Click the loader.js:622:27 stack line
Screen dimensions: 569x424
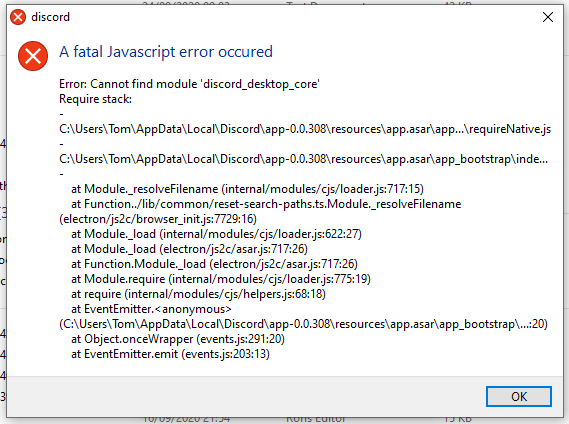216,234
